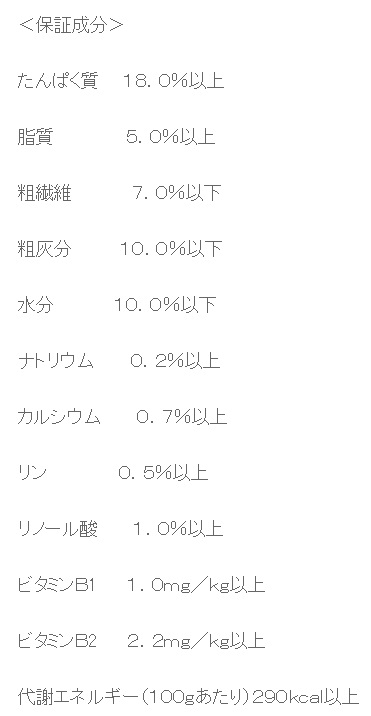Click the 290kcal以上 energy value

point(305,697)
